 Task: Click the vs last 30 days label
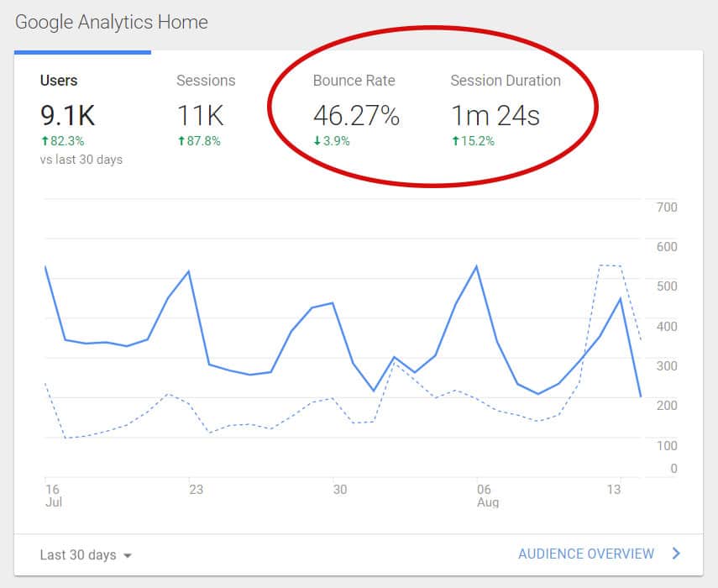[81, 160]
